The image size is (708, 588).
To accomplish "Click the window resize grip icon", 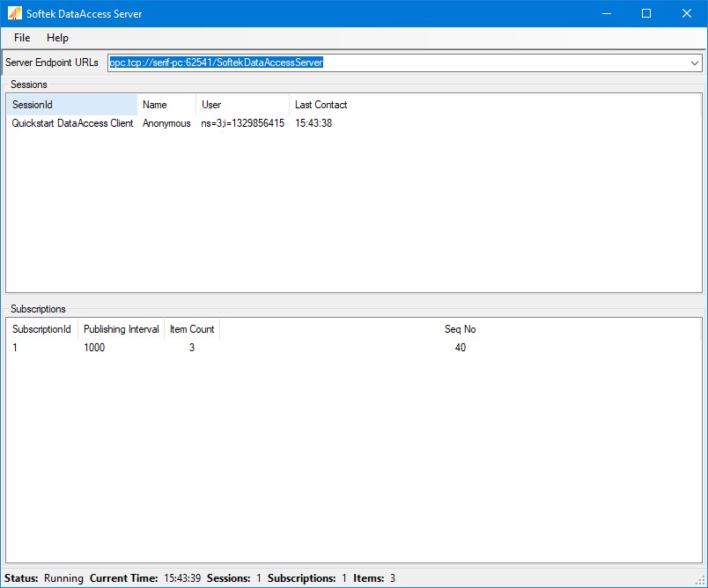I will (x=701, y=581).
